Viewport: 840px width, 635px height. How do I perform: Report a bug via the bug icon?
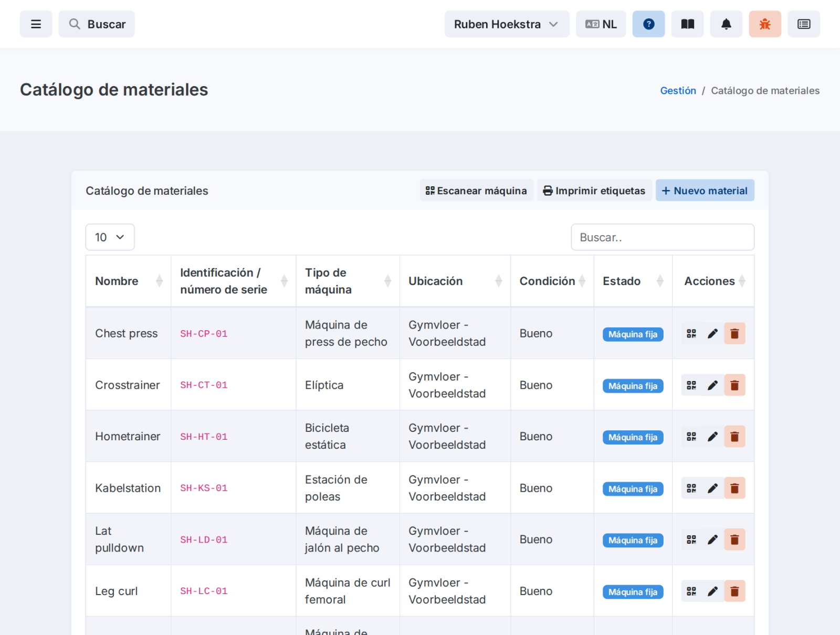[x=765, y=24]
